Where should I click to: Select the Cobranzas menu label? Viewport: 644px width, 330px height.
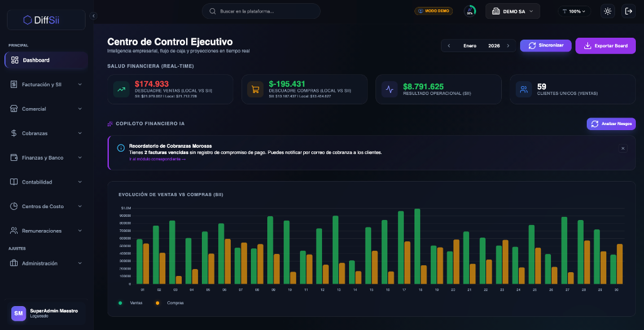coord(35,133)
